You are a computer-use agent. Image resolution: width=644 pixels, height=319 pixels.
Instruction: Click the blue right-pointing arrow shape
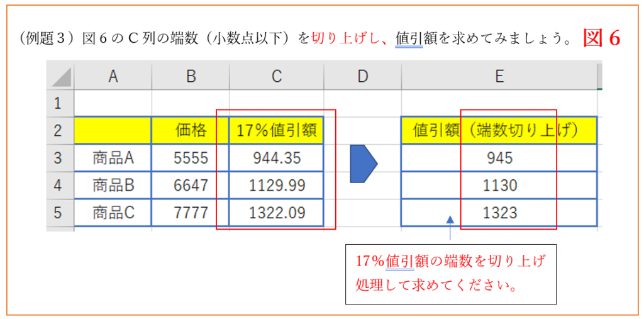(363, 164)
